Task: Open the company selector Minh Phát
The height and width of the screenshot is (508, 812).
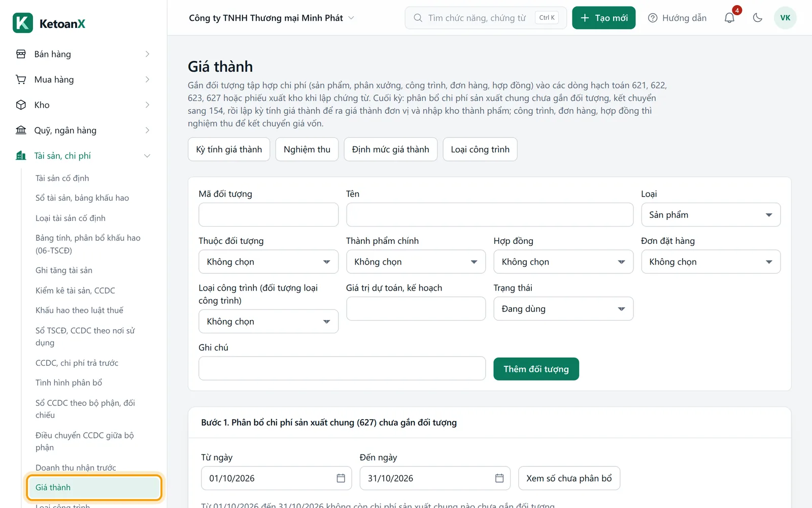Action: click(272, 18)
